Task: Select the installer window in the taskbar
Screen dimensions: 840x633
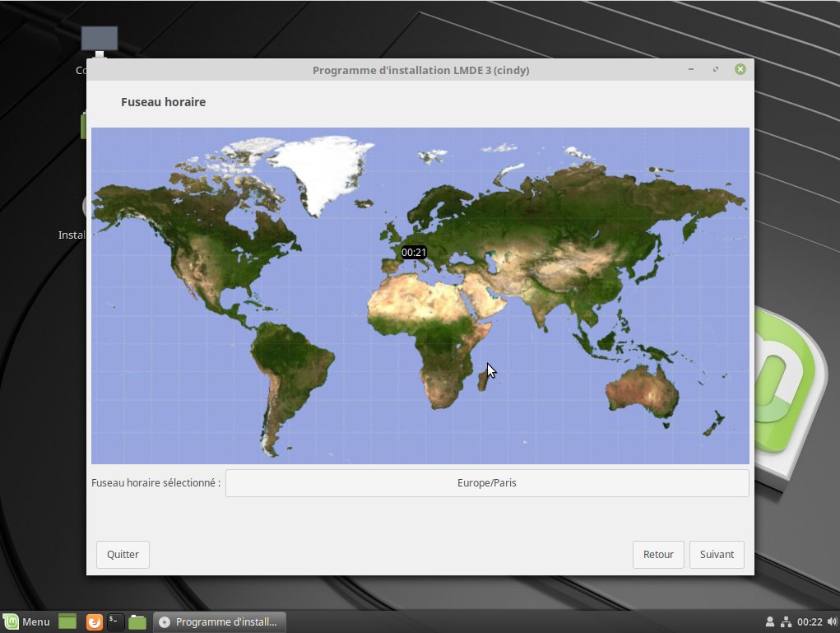Action: click(x=220, y=622)
